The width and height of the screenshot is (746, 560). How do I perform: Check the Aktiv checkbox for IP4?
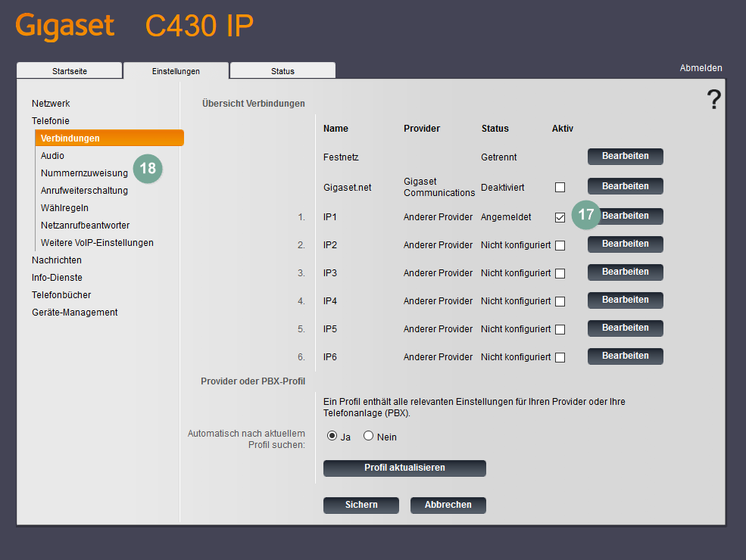click(560, 301)
